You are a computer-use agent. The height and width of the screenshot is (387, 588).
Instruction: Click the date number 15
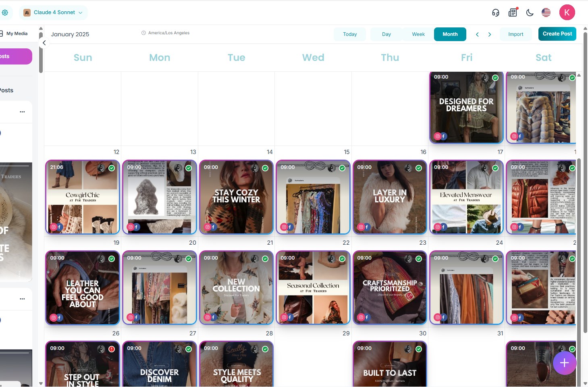(x=347, y=152)
